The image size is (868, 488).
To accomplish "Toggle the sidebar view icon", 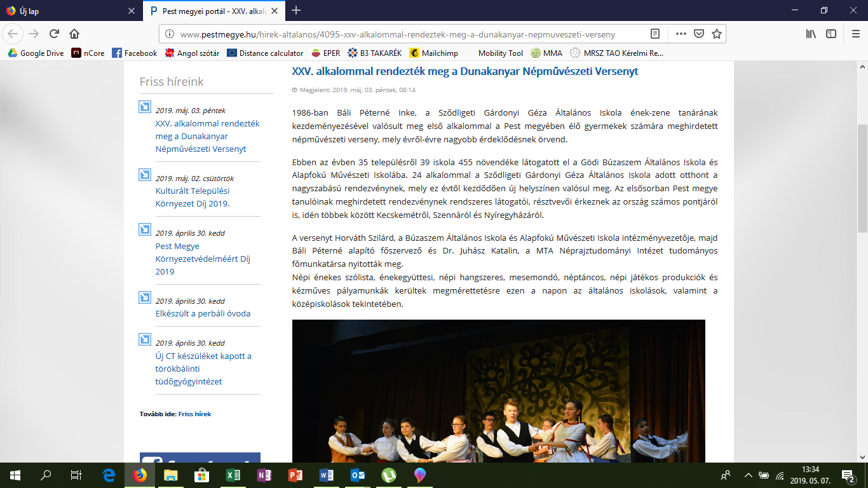I will coord(831,34).
